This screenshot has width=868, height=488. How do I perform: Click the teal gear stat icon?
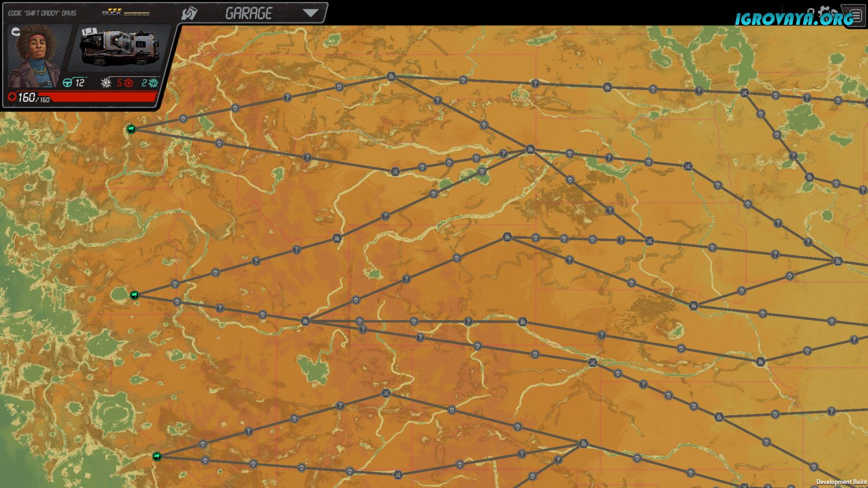tap(153, 83)
